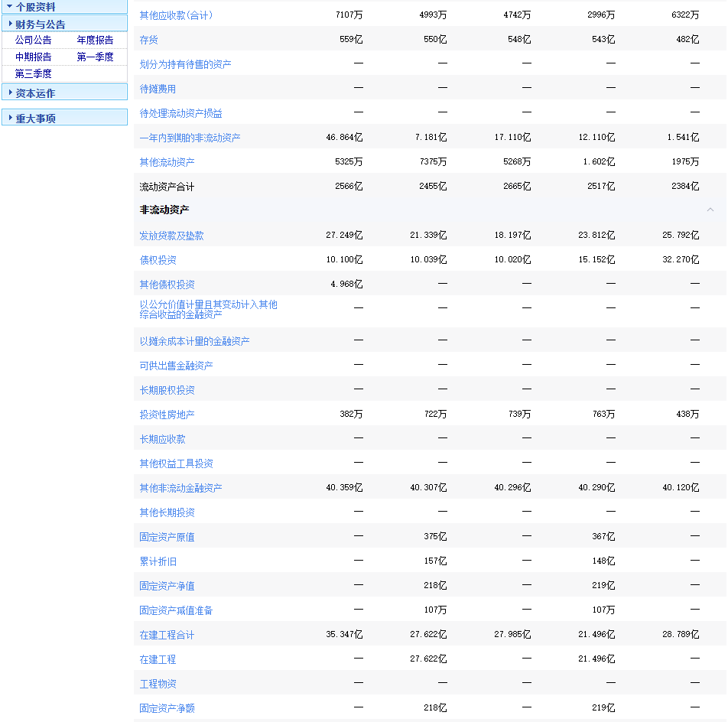Open the 年度报告 page
This screenshot has width=728, height=722.
pyautogui.click(x=95, y=41)
